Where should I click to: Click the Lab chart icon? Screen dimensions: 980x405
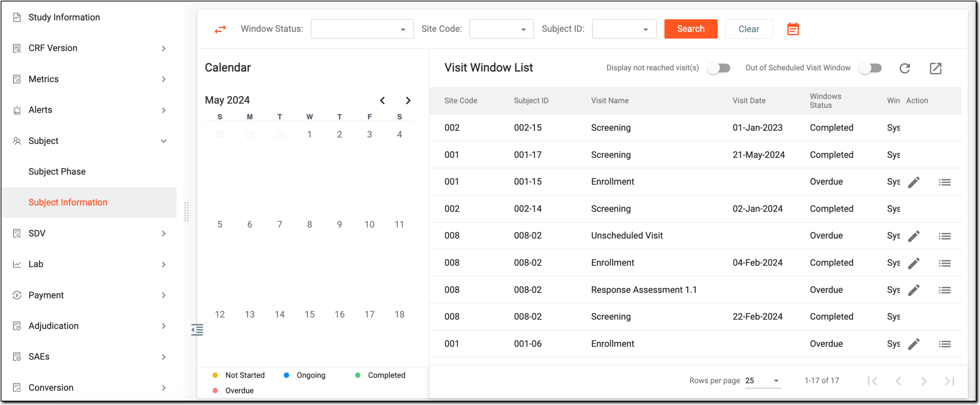[x=17, y=264]
